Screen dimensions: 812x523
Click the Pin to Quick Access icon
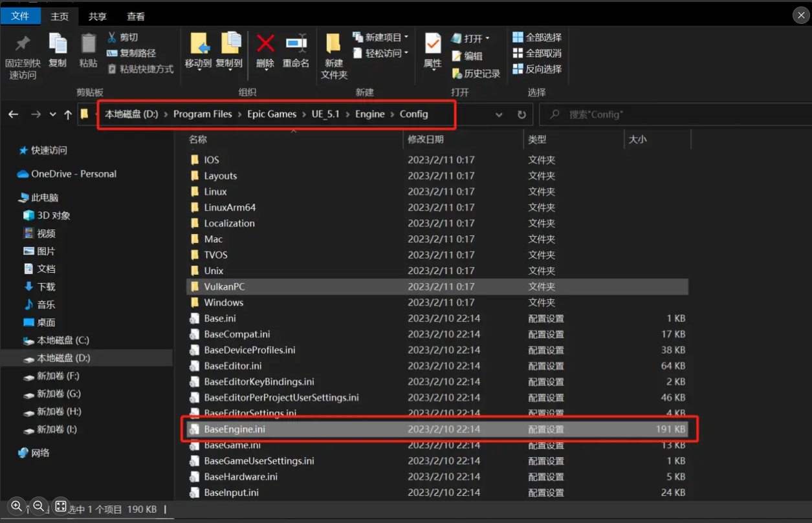click(x=23, y=45)
